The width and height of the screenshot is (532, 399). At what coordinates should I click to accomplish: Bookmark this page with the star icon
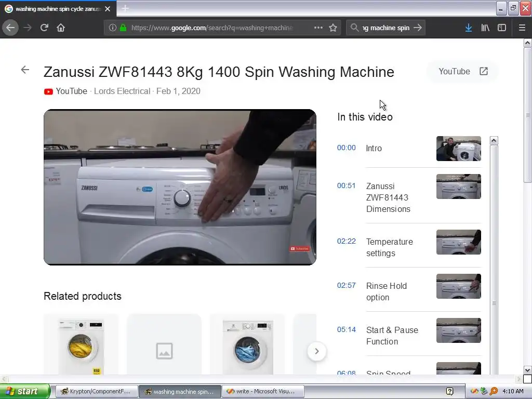click(x=333, y=28)
